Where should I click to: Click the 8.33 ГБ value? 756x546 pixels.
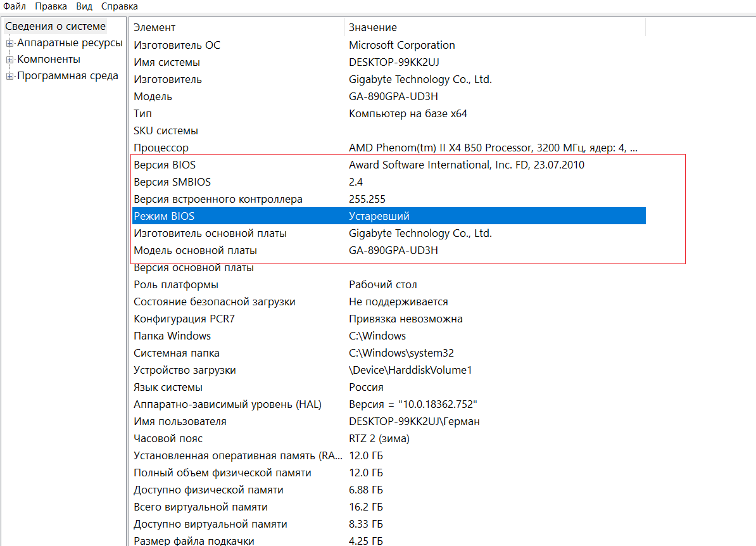[x=365, y=524]
